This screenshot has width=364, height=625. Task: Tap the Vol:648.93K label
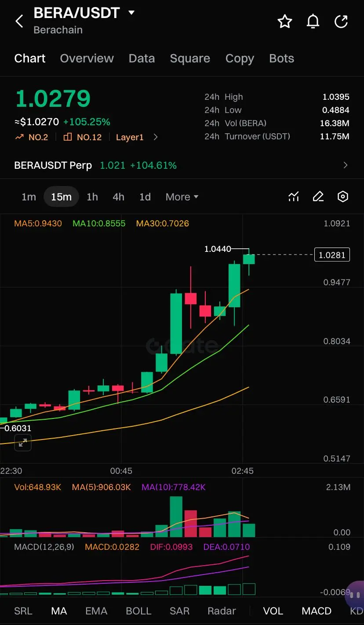click(38, 487)
